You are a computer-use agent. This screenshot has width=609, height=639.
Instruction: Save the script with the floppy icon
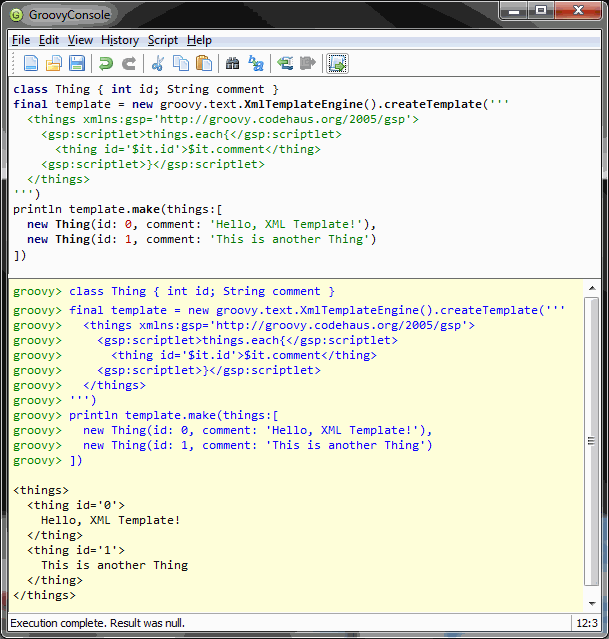click(x=77, y=64)
